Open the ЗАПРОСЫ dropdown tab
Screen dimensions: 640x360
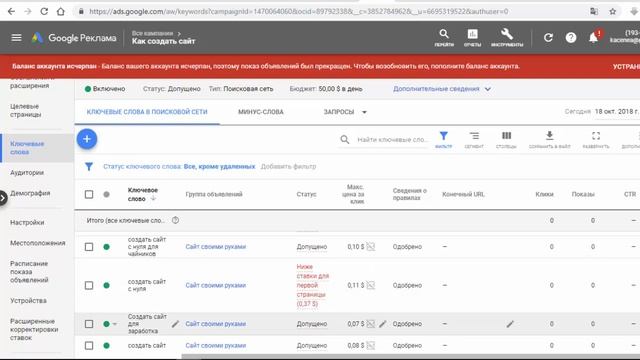coord(345,112)
